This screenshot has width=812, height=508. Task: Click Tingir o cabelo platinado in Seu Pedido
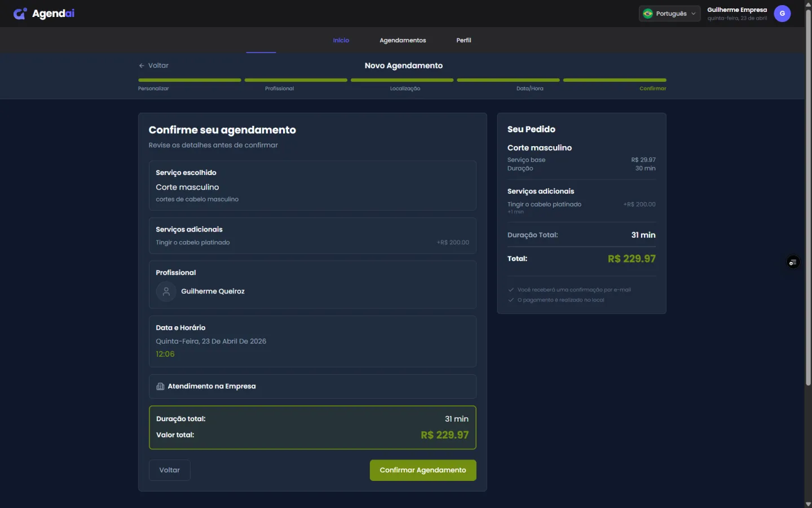(x=544, y=204)
